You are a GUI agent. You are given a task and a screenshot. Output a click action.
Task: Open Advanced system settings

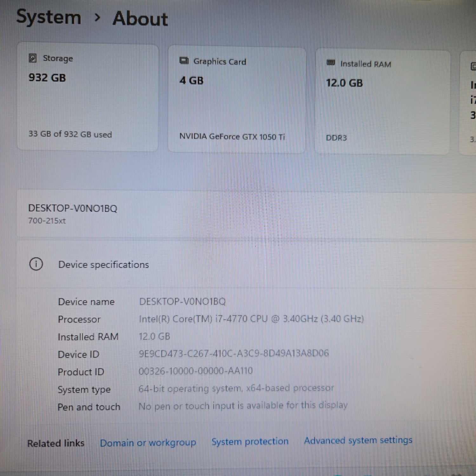358,440
